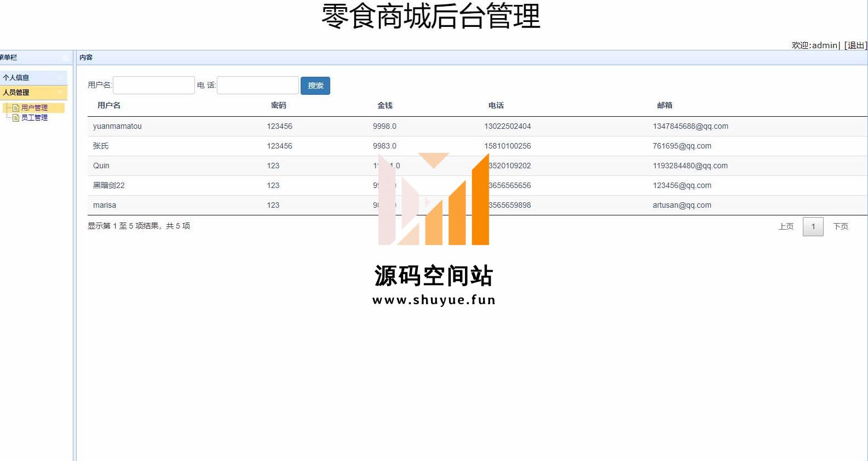Sort by 邮箱 column header

point(665,105)
